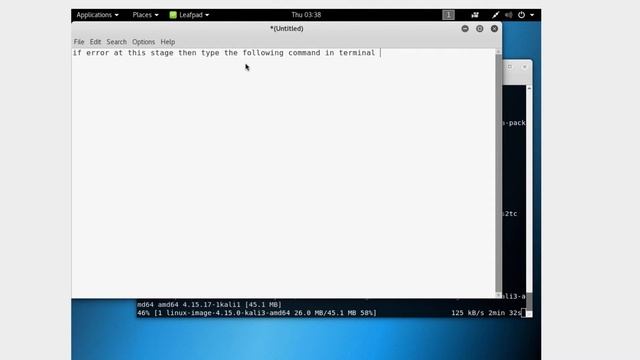
Task: Click the Thu 03:38 clock
Action: pos(306,15)
